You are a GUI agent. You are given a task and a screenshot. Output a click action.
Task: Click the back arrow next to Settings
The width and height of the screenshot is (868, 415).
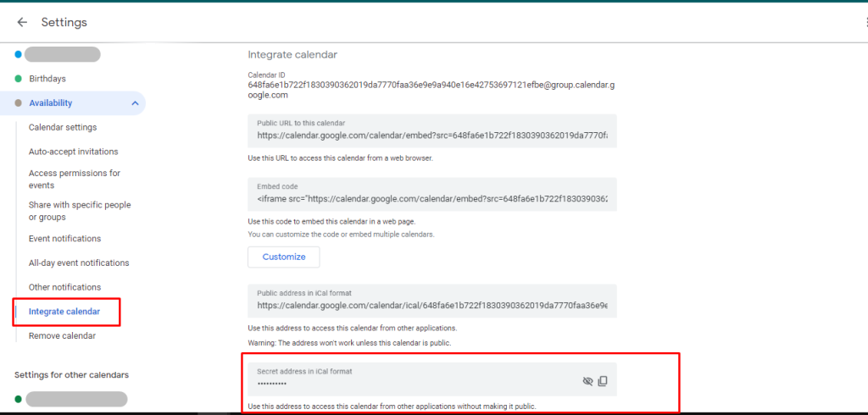22,22
